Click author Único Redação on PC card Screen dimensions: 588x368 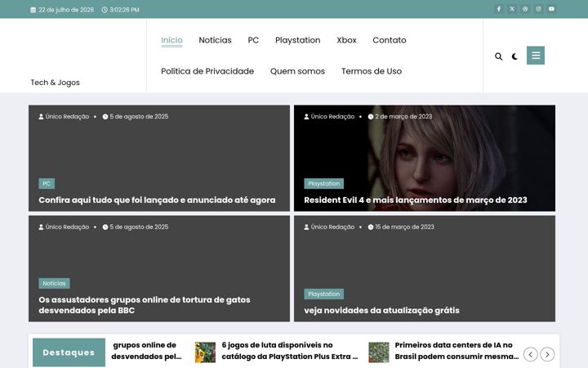point(64,117)
